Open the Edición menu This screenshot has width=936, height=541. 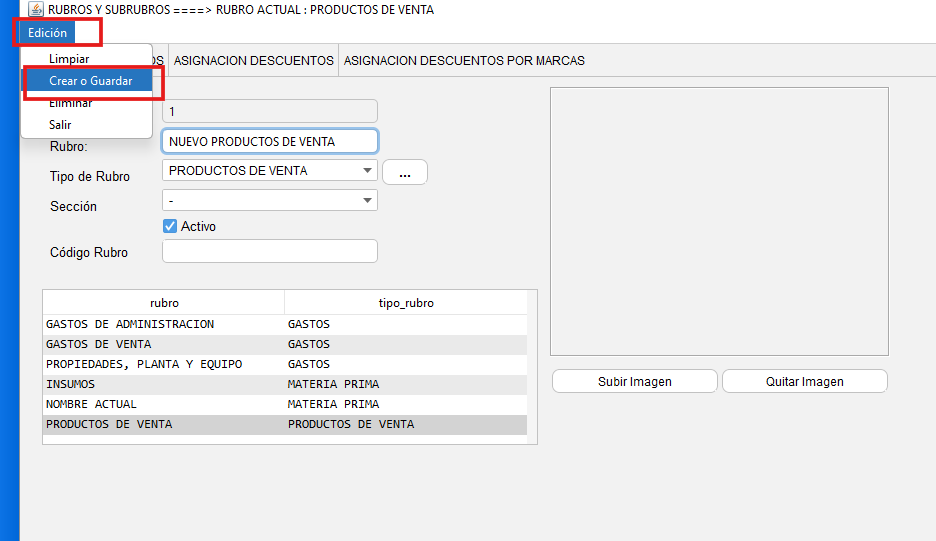[x=48, y=33]
